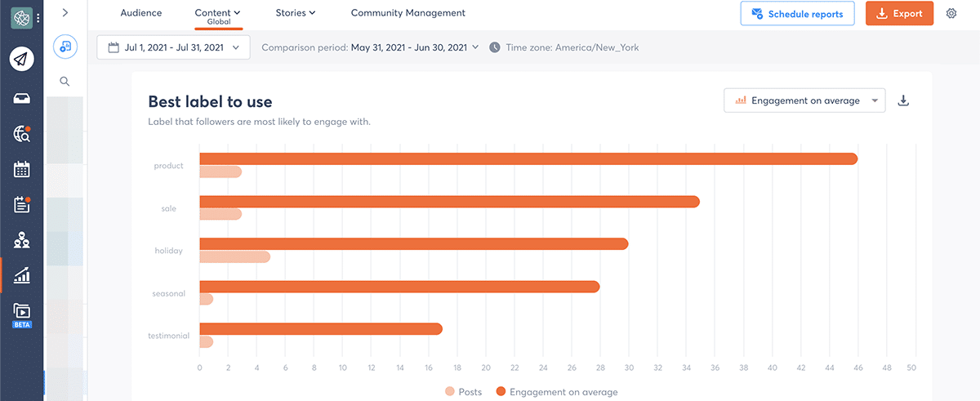Click the Schedule reports button
The image size is (980, 401).
797,14
